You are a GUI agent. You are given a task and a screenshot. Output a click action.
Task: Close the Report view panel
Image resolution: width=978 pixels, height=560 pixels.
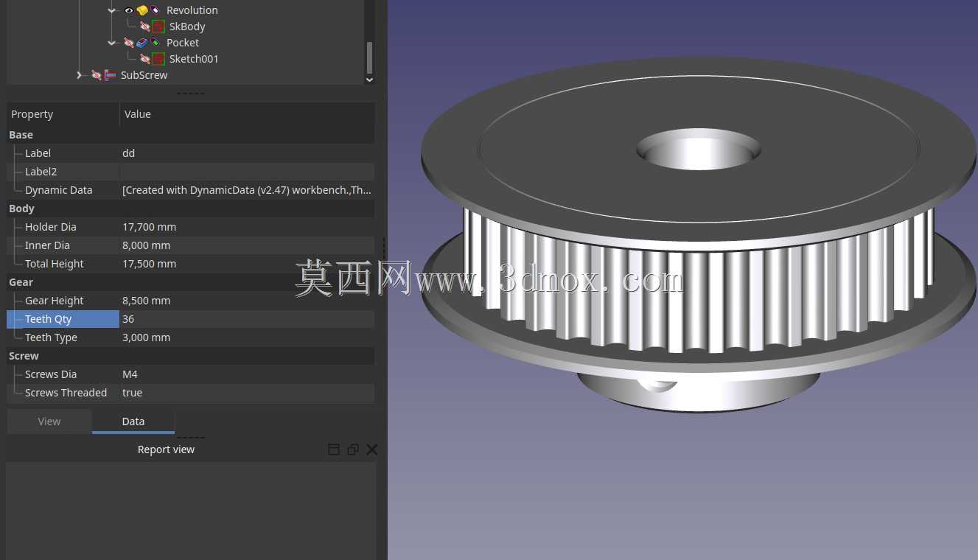pos(371,449)
